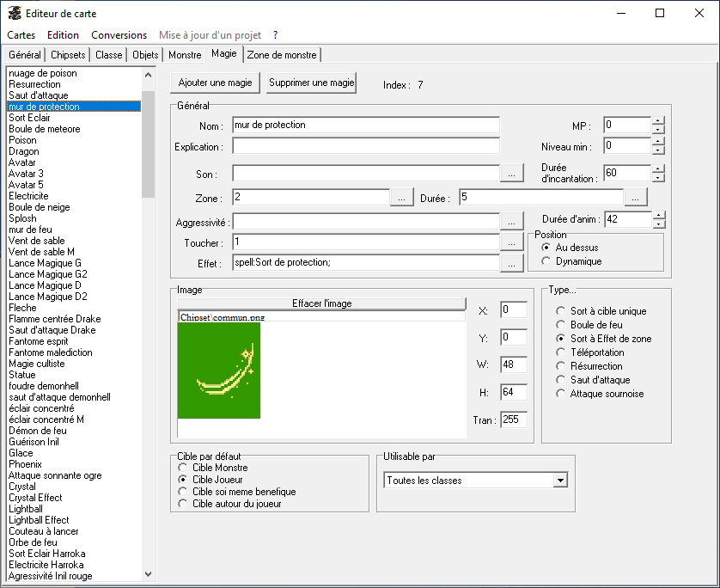Click the spell image preview thumbnail
The height and width of the screenshot is (588, 720).
tap(219, 371)
